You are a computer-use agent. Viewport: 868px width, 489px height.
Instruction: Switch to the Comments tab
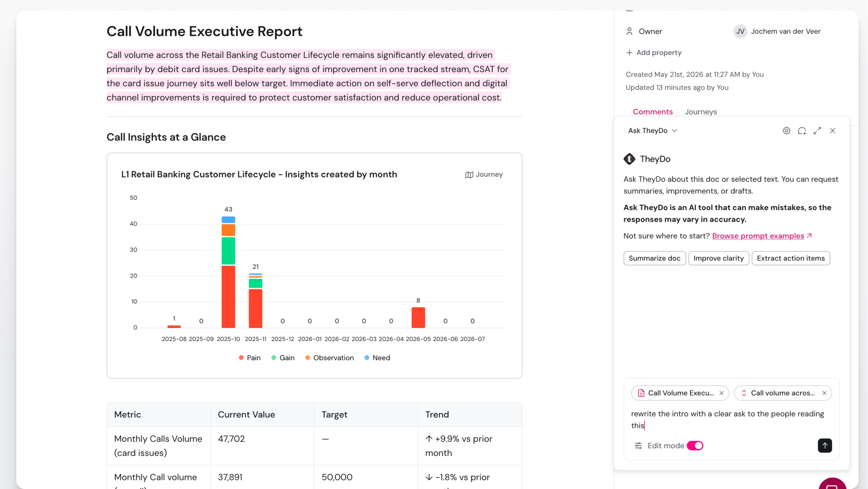[652, 112]
